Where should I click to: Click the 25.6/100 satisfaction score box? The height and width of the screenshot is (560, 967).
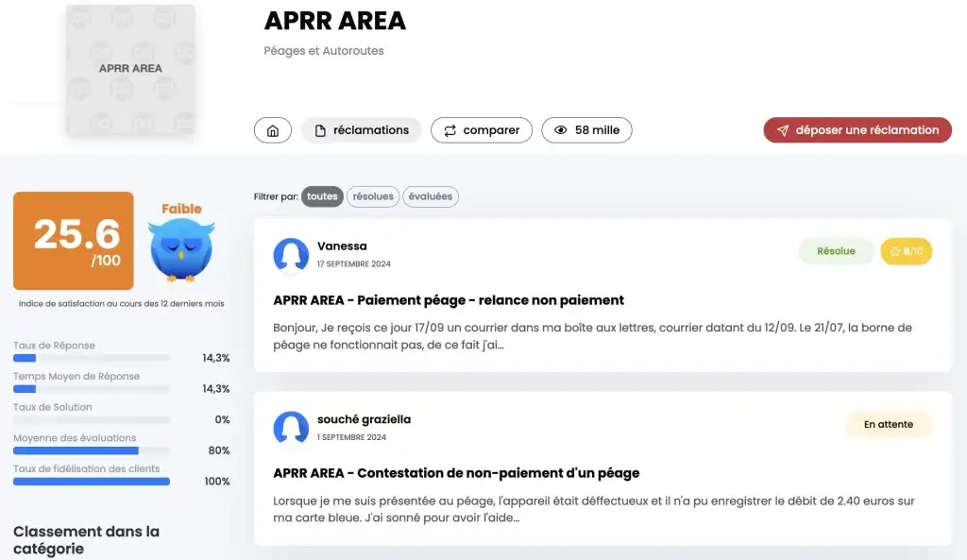coord(74,241)
